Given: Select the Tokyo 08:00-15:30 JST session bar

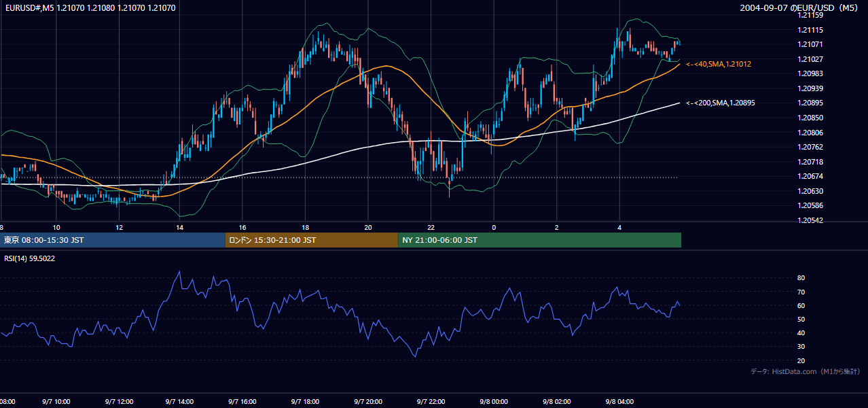Looking at the screenshot, I should tap(113, 240).
